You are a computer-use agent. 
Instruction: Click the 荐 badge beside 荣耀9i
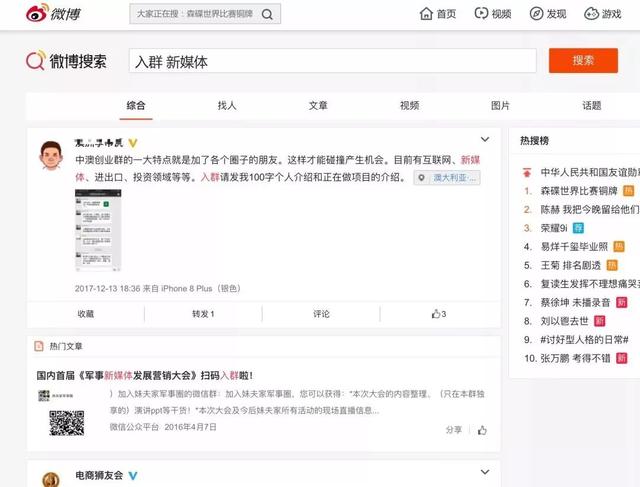[x=578, y=228]
